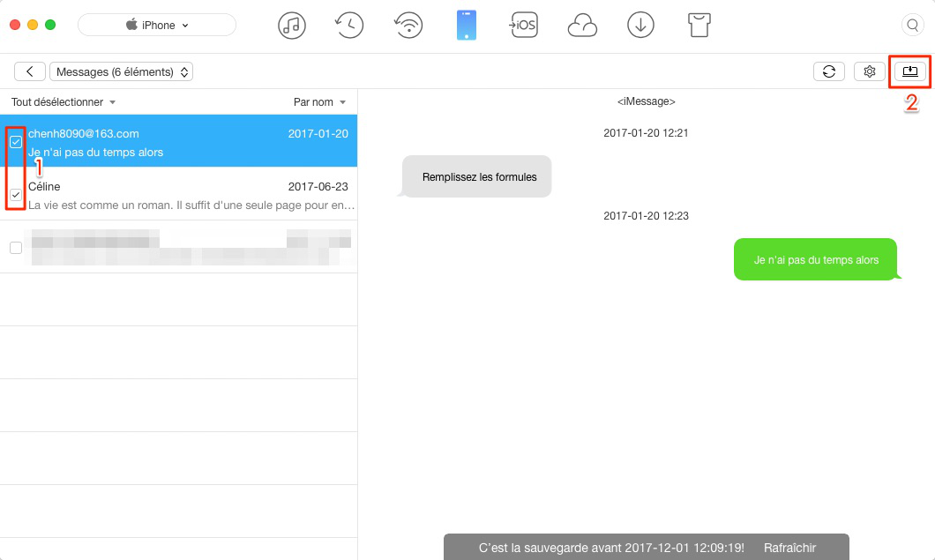The image size is (935, 560).
Task: Open the Messages (6 éléments) dropdown
Action: (121, 71)
